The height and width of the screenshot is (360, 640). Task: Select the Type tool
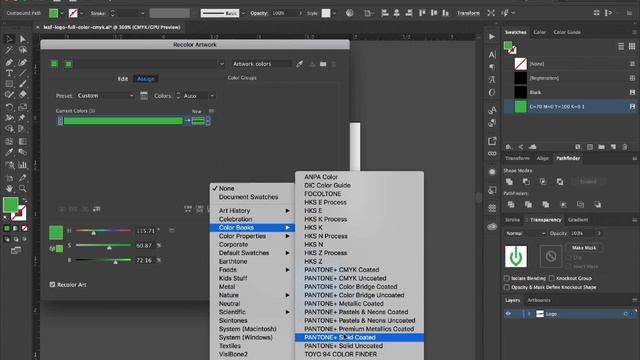(x=9, y=73)
